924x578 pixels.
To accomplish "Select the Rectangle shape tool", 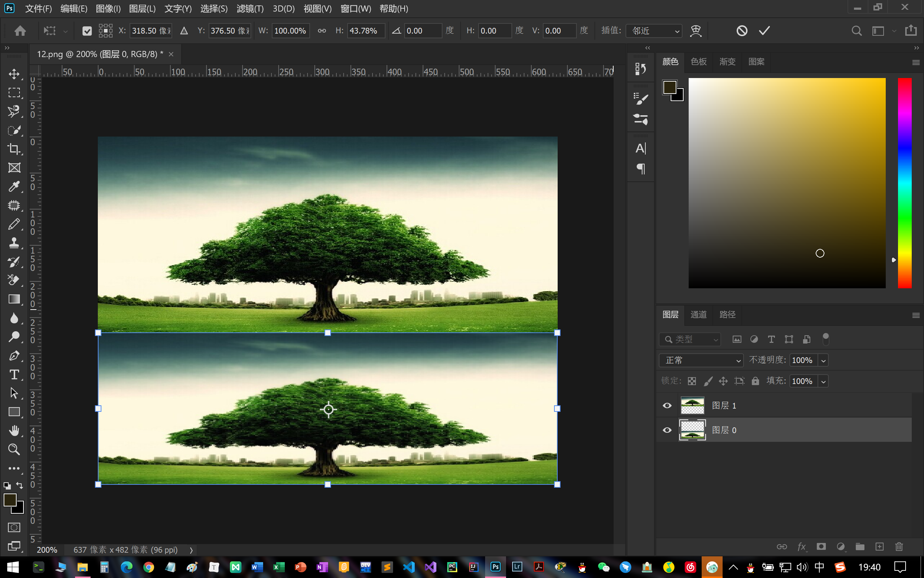I will pyautogui.click(x=14, y=412).
